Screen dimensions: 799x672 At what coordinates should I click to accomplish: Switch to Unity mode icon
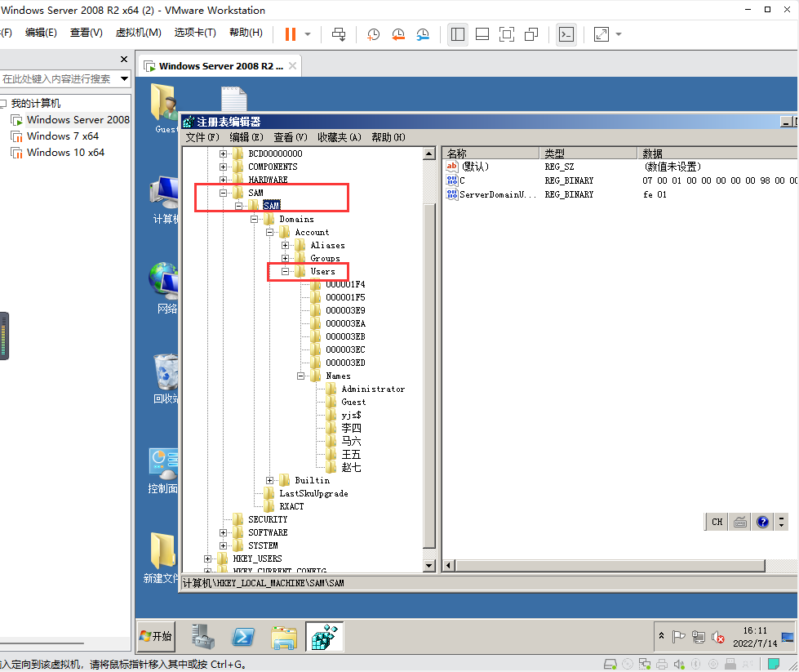click(x=531, y=34)
